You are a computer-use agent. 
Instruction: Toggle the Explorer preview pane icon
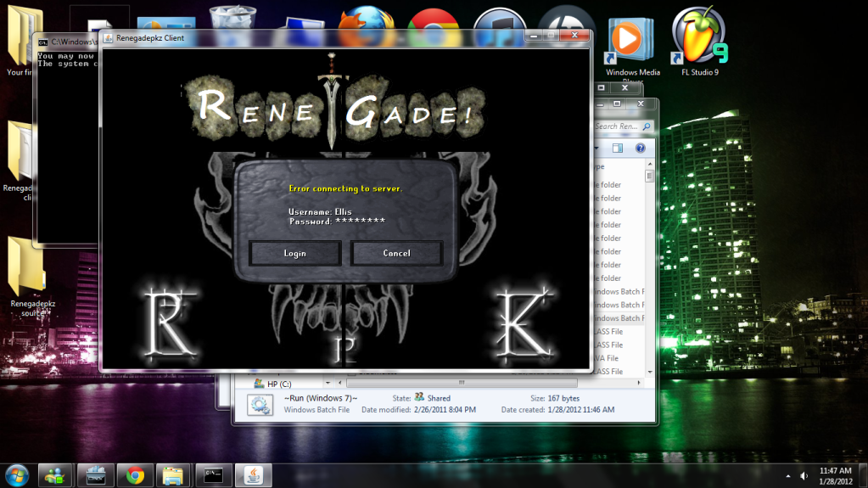pyautogui.click(x=618, y=148)
